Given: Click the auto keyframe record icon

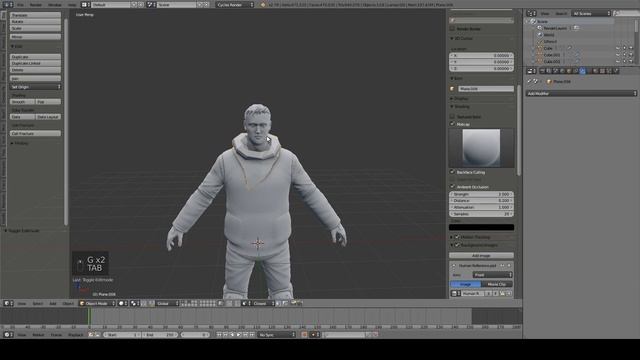Looking at the screenshot, I should [304, 335].
